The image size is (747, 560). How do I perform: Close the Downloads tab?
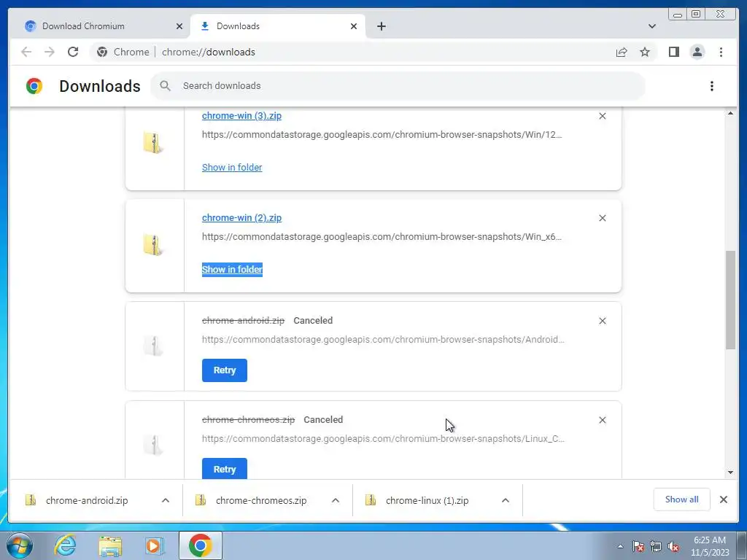pyautogui.click(x=354, y=26)
